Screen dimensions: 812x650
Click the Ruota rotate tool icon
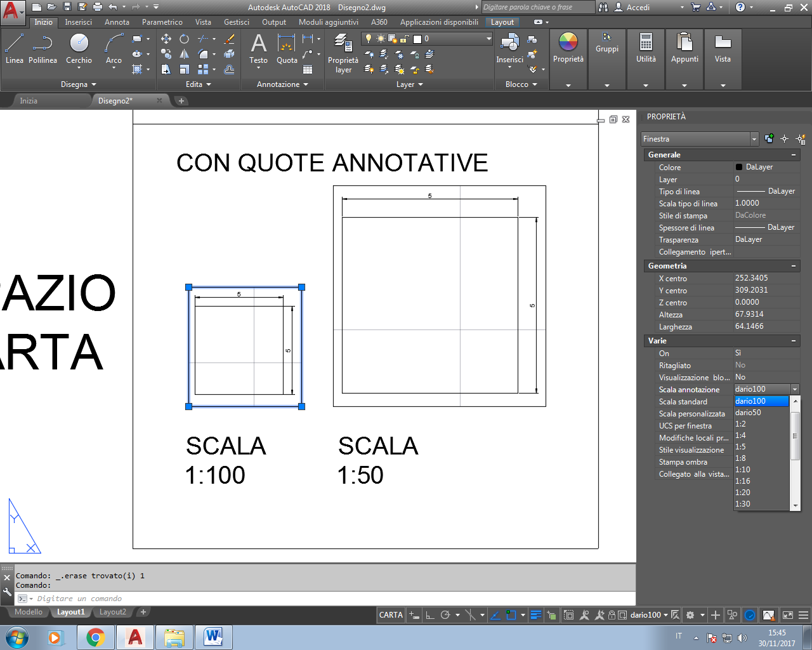click(x=185, y=39)
